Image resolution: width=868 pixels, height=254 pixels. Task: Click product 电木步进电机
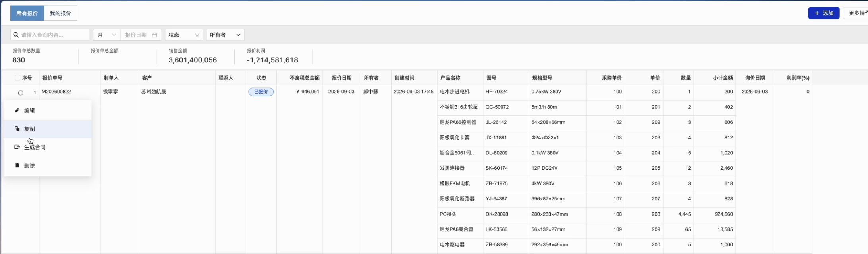click(455, 92)
